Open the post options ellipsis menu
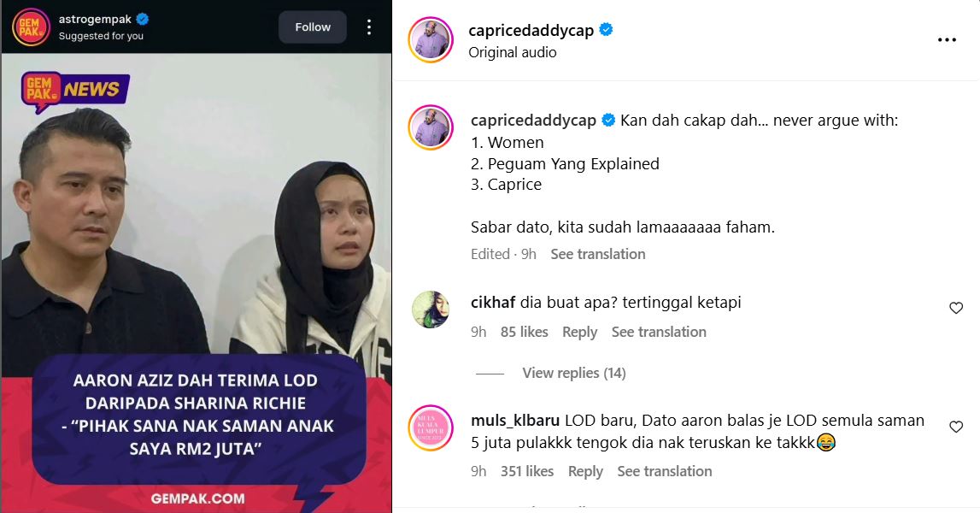Image resolution: width=980 pixels, height=513 pixels. point(946,40)
